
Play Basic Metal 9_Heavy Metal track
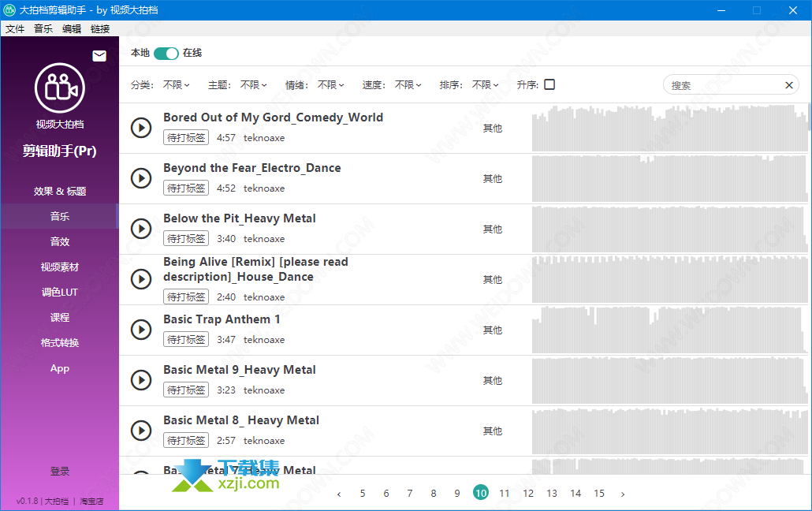pyautogui.click(x=141, y=380)
